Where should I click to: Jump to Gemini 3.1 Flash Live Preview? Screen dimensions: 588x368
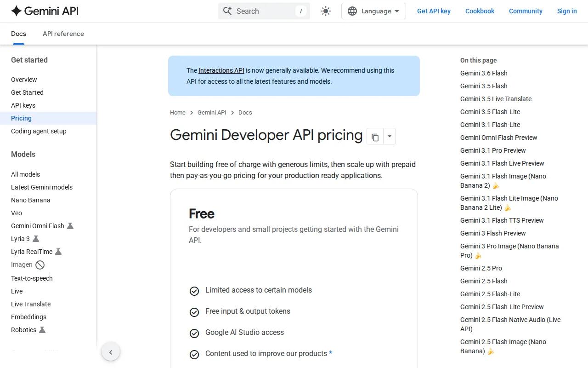tap(502, 163)
